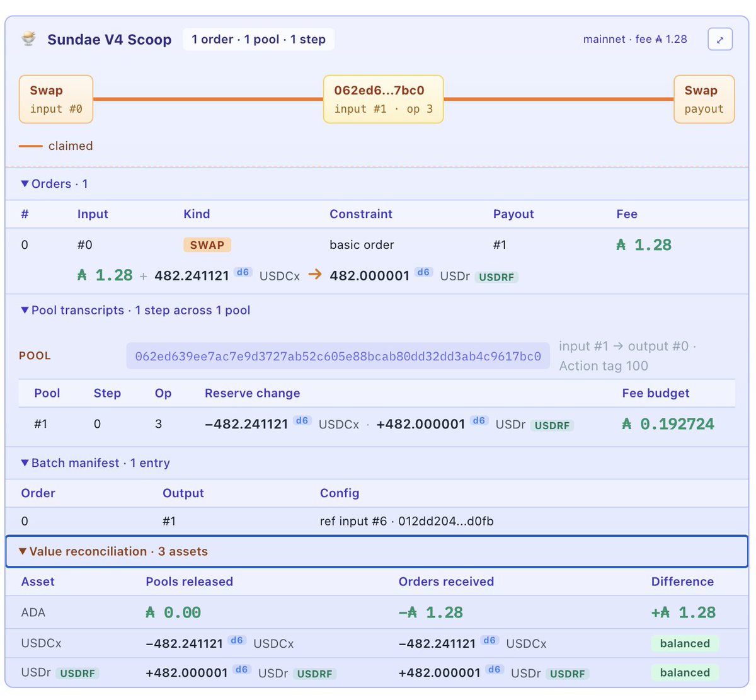Click the SWAP kind badge

[207, 245]
